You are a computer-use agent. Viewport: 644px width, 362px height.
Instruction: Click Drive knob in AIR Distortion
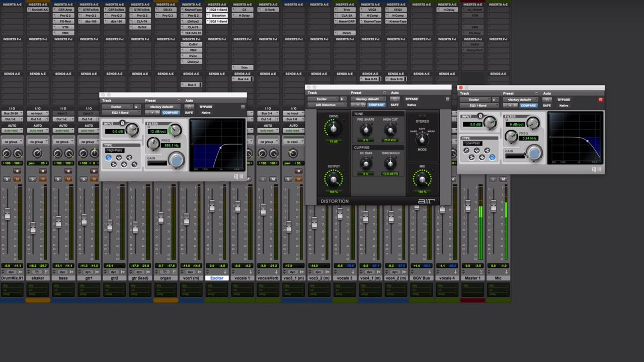coord(333,129)
